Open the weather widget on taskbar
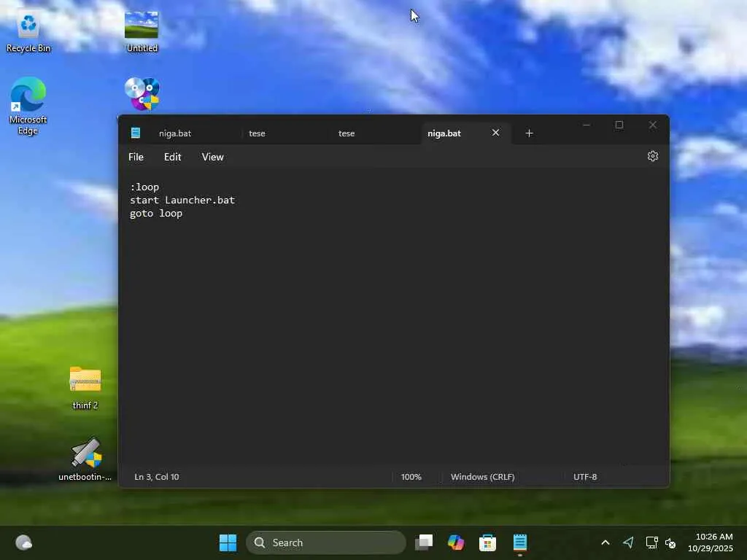Image resolution: width=747 pixels, height=560 pixels. click(23, 542)
